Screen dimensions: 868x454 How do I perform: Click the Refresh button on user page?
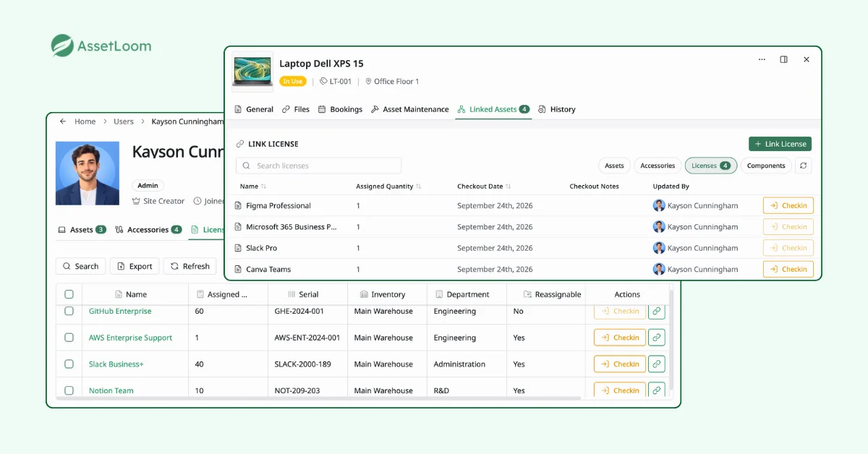pyautogui.click(x=190, y=266)
